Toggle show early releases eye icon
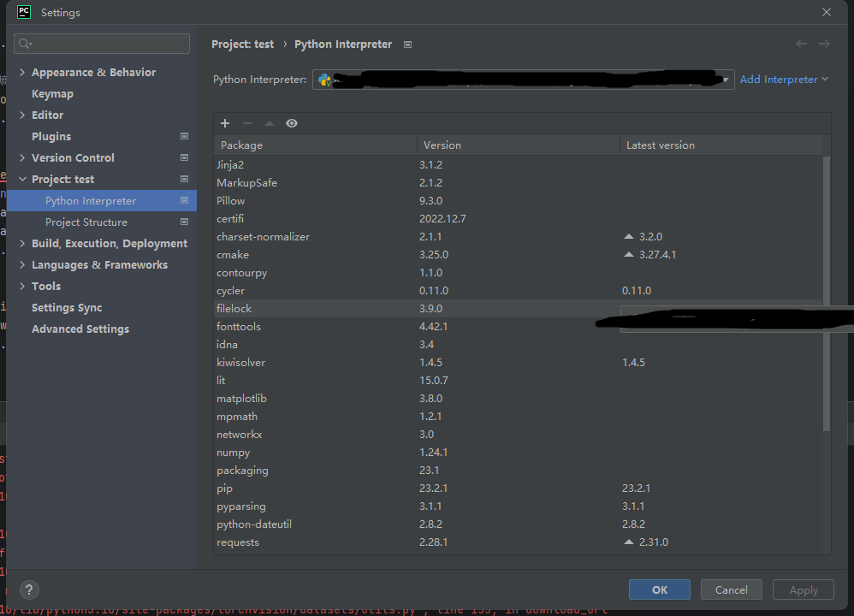 coord(292,123)
